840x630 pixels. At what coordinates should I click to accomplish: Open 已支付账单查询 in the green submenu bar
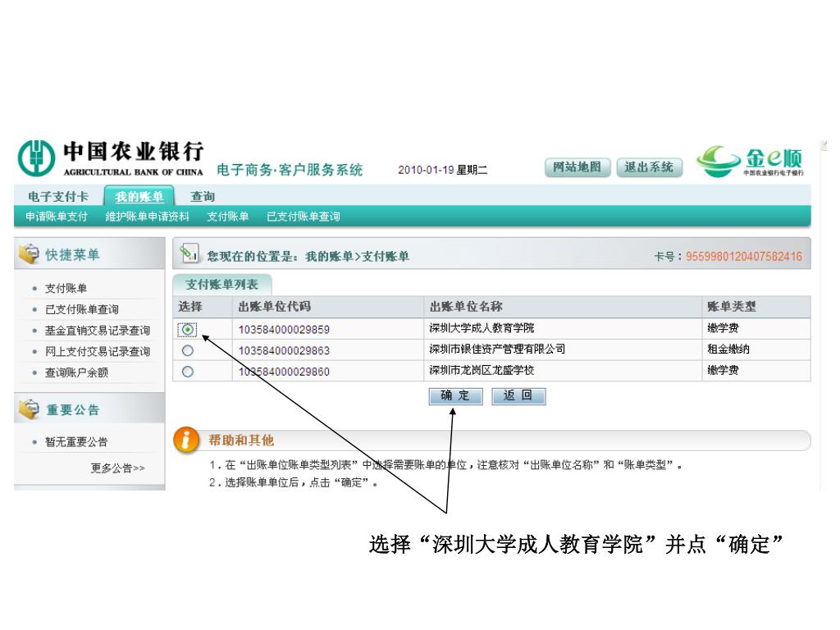point(304,217)
